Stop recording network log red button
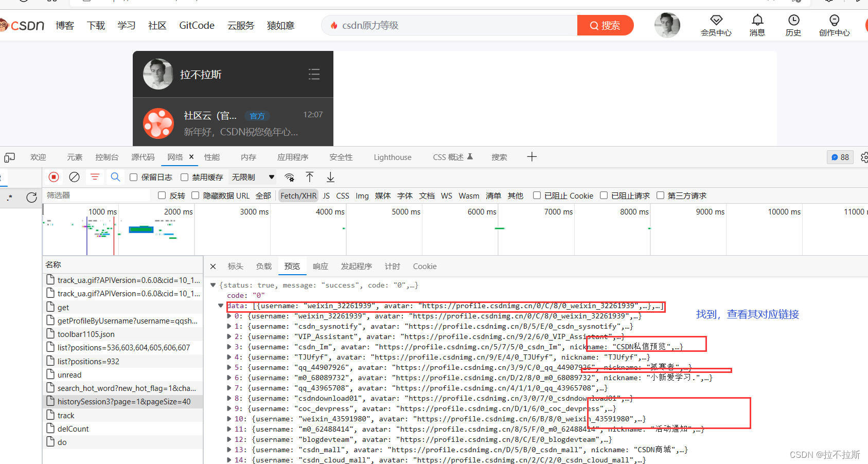This screenshot has height=464, width=868. pos(54,177)
